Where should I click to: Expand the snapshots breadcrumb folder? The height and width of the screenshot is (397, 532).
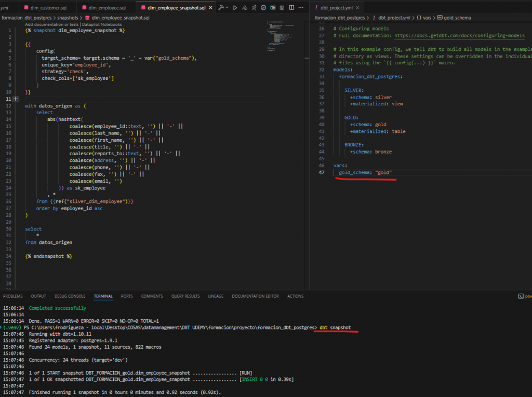pos(68,18)
